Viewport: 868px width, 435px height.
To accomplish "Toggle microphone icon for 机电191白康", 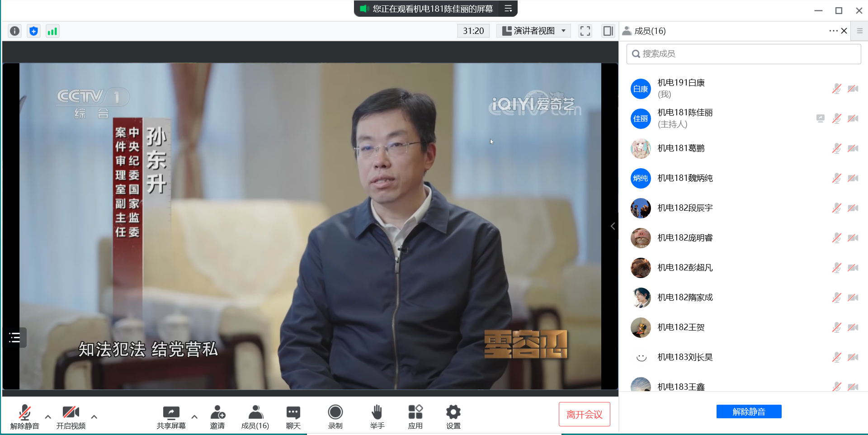I will pos(837,89).
